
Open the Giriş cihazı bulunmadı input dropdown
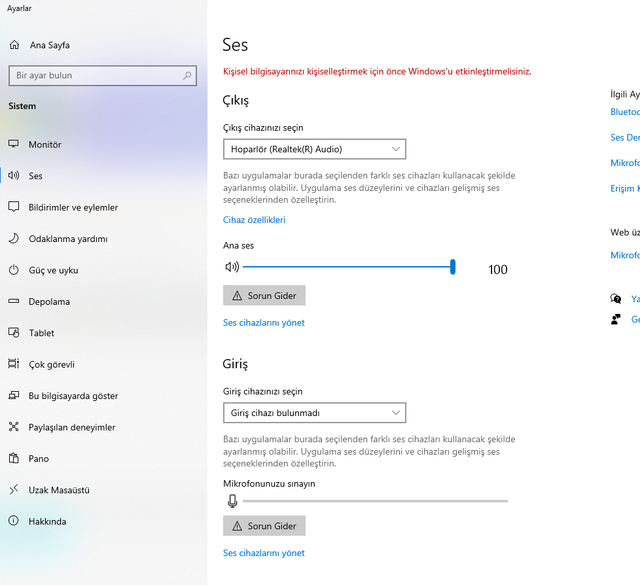click(x=314, y=412)
